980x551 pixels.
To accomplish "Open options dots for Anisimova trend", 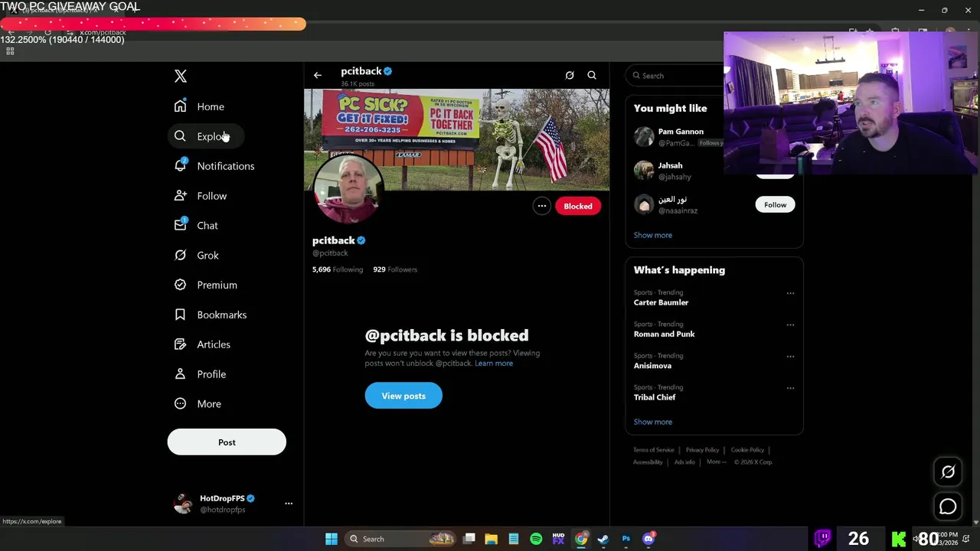I will (x=790, y=356).
